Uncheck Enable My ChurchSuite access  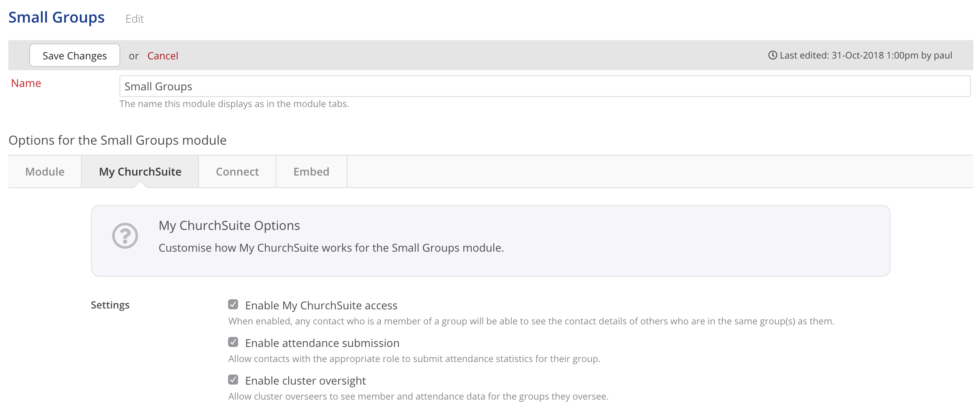pos(233,304)
